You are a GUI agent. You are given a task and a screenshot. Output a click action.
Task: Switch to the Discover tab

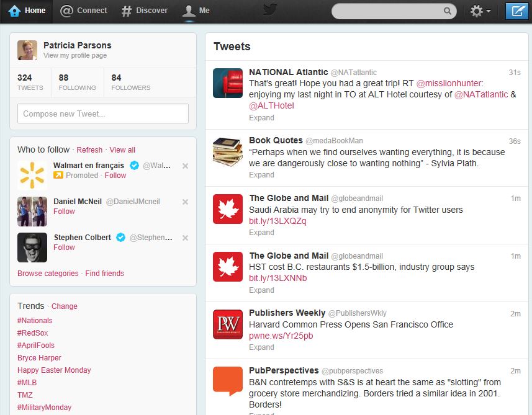pos(145,11)
